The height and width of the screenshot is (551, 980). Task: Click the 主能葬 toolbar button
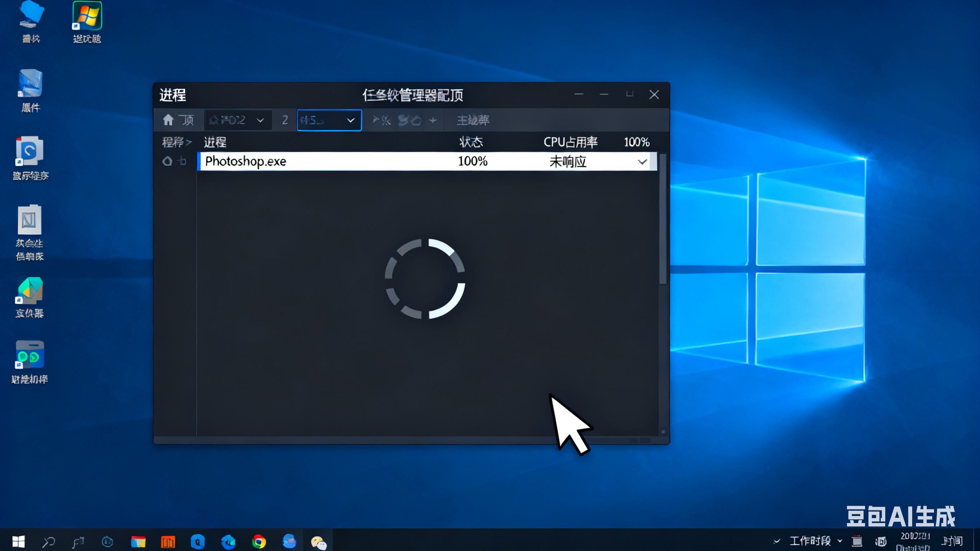[473, 121]
